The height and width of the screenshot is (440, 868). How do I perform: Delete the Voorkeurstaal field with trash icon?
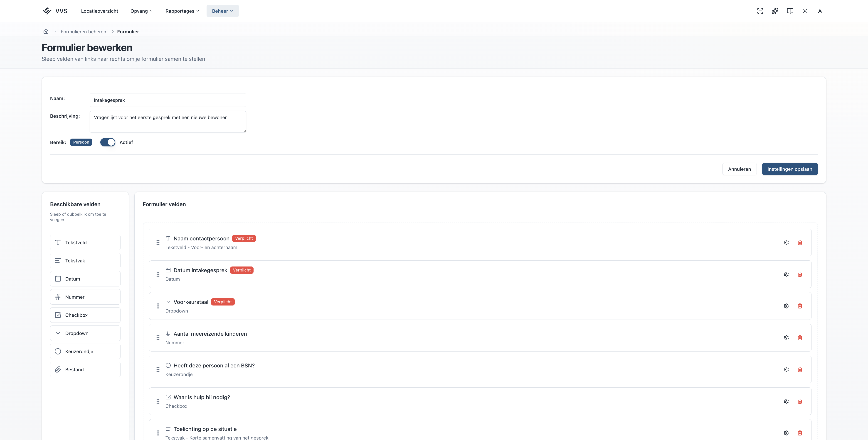[x=800, y=306]
